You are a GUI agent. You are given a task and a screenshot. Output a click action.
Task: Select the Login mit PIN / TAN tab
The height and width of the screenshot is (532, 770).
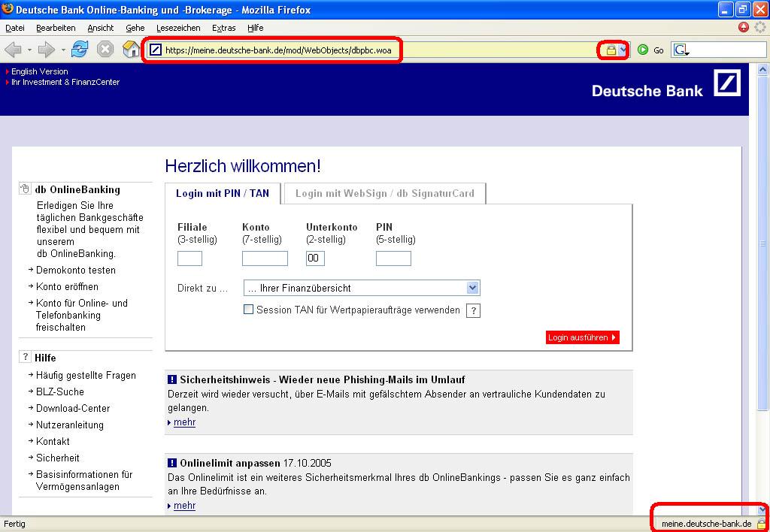point(223,193)
